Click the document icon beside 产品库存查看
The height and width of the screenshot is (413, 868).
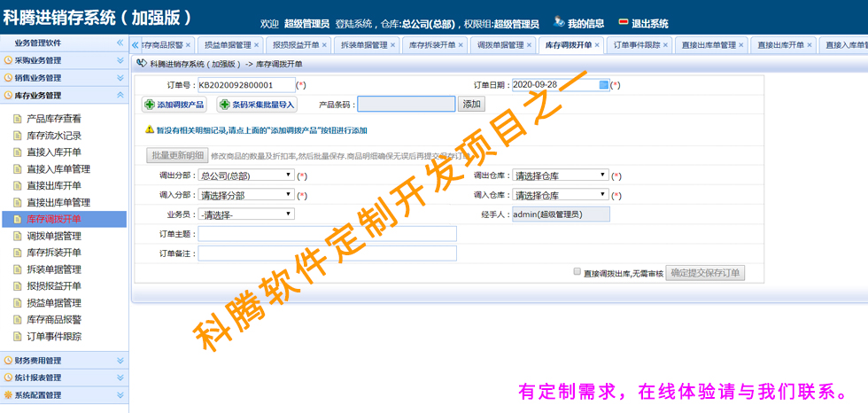point(17,119)
